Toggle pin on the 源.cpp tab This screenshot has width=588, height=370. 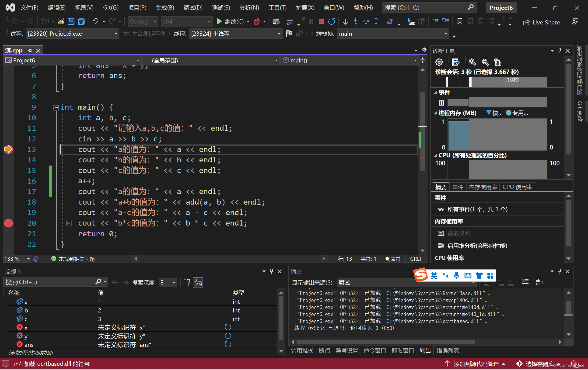click(x=30, y=51)
